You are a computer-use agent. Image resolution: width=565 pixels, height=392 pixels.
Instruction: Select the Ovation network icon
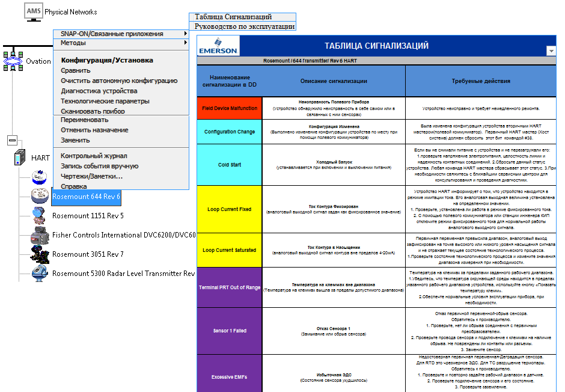[13, 61]
